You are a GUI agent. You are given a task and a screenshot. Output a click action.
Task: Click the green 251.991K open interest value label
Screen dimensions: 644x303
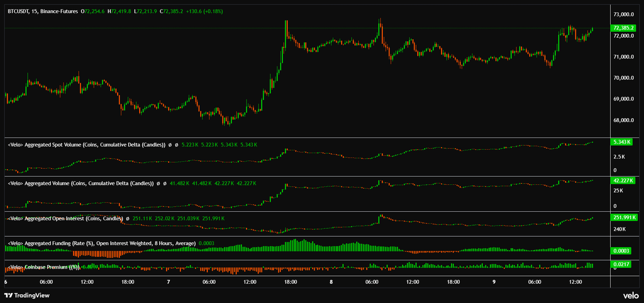point(625,217)
